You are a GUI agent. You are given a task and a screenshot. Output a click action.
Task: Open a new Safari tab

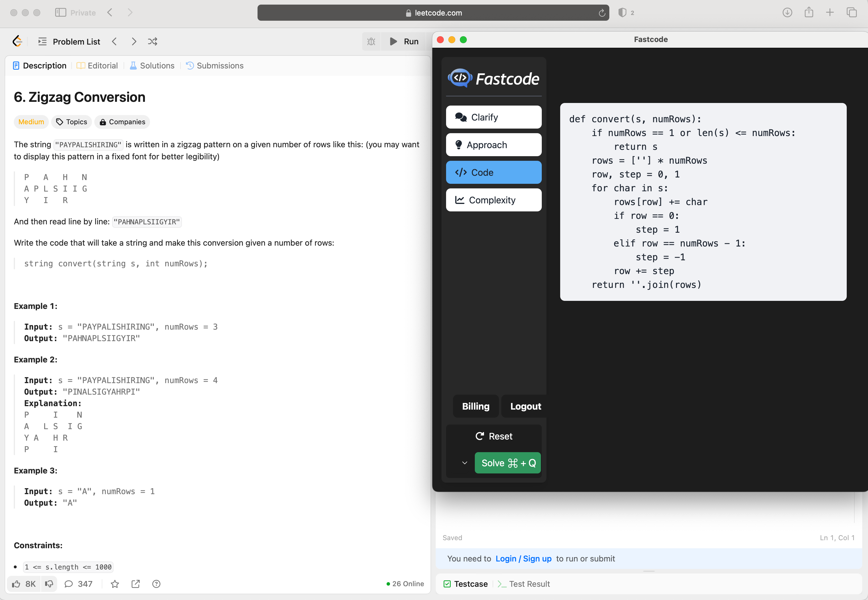point(830,13)
